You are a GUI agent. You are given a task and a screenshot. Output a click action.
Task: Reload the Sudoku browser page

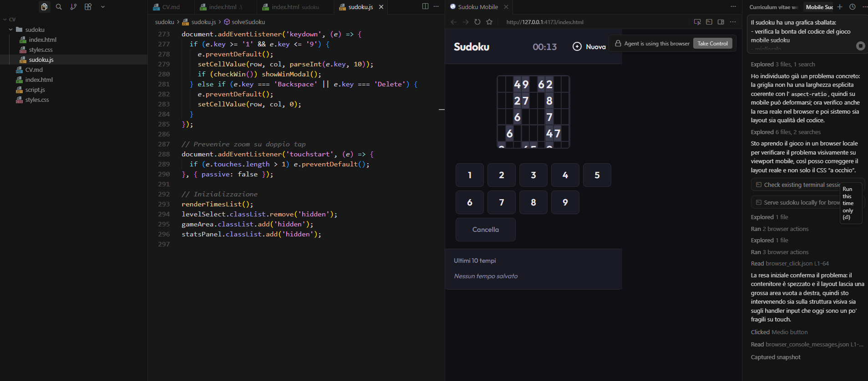click(x=477, y=22)
